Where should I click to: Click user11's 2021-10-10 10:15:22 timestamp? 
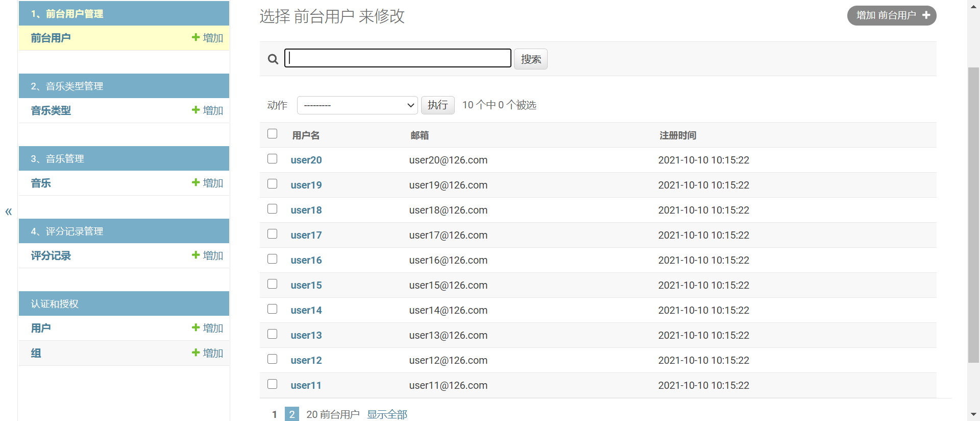click(703, 385)
